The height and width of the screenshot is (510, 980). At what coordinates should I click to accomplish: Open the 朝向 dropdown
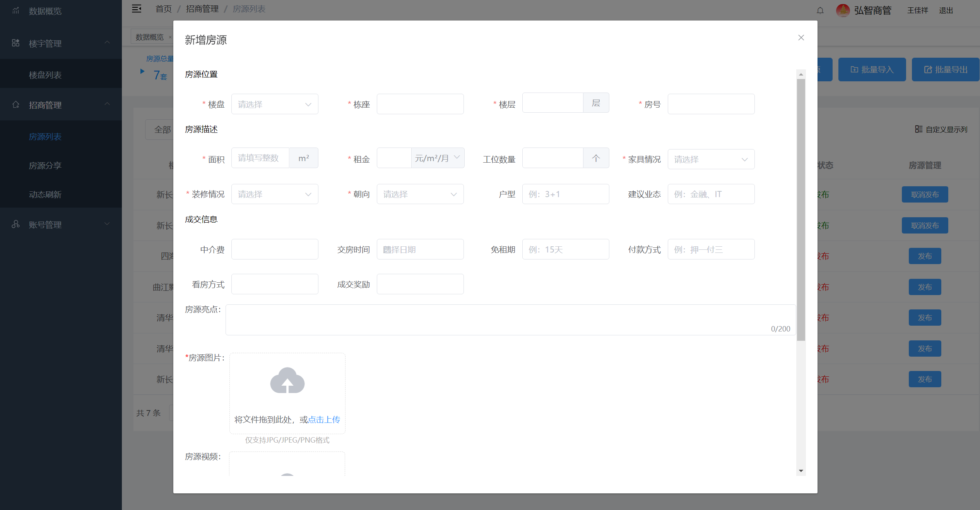click(x=420, y=194)
